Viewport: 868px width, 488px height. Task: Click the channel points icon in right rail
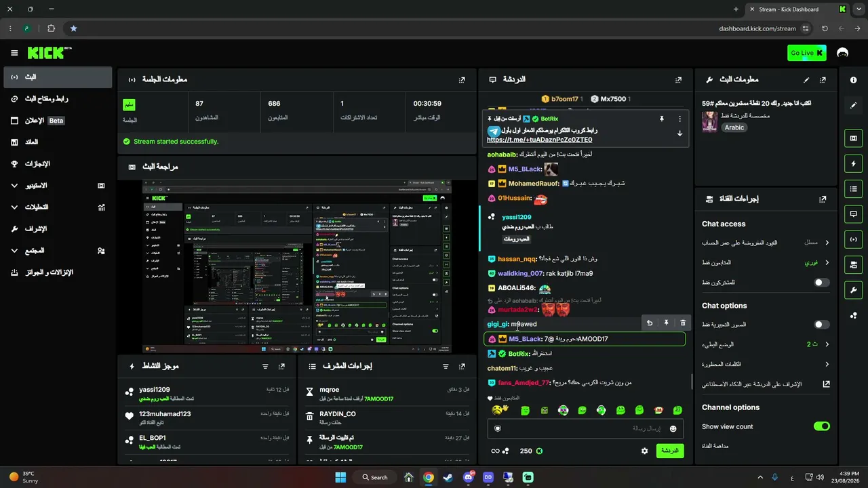click(853, 315)
